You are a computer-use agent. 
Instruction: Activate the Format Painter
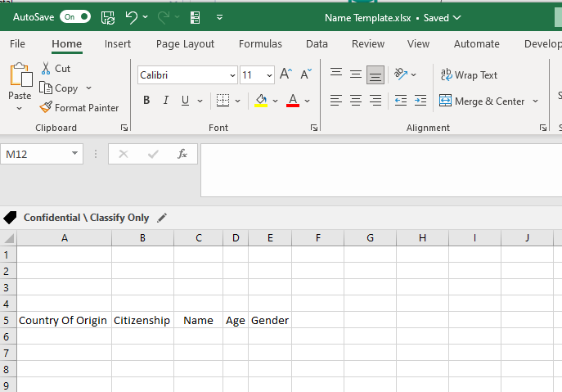click(x=79, y=107)
